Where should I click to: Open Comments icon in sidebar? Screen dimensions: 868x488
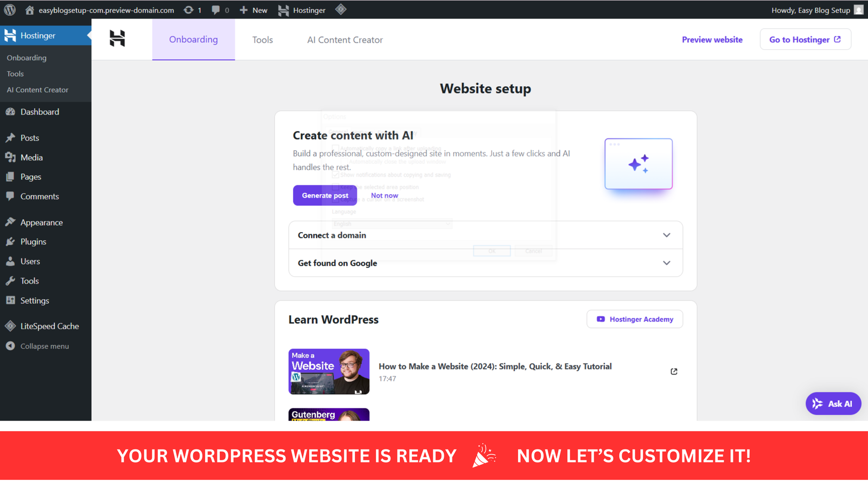click(x=10, y=196)
